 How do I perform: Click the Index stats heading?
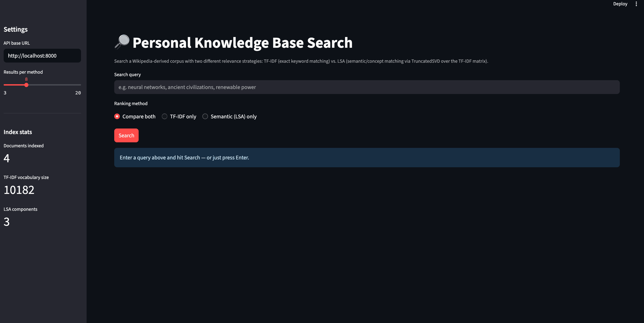[x=18, y=132]
